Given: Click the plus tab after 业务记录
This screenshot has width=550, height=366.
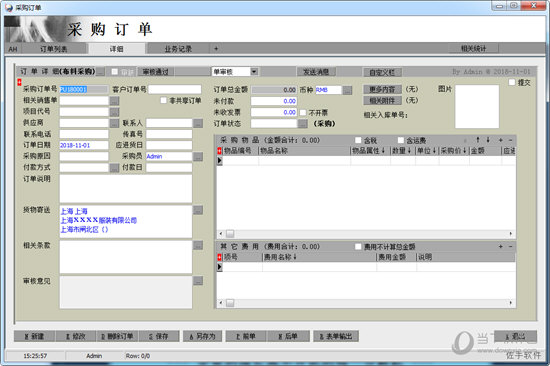Looking at the screenshot, I should click(x=216, y=49).
